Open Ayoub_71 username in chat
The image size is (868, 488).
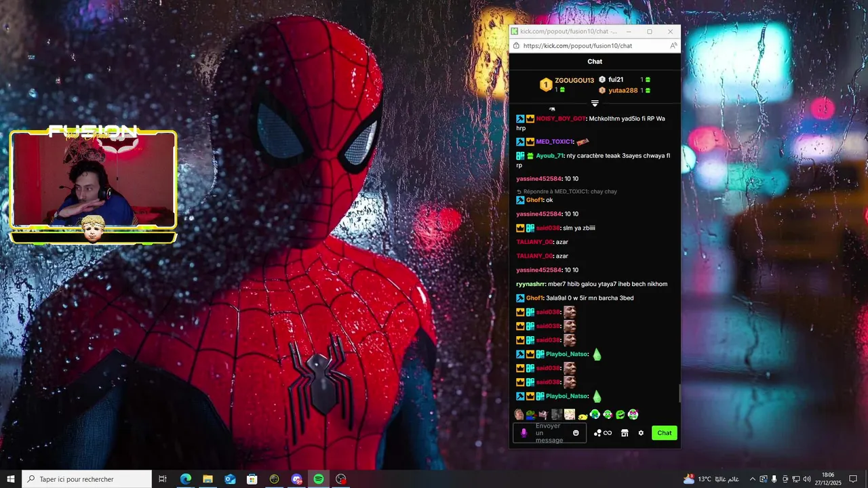point(549,156)
